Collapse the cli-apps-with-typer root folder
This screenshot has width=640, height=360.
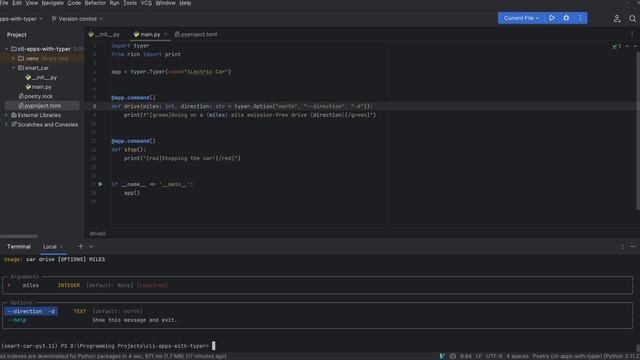click(x=6, y=49)
